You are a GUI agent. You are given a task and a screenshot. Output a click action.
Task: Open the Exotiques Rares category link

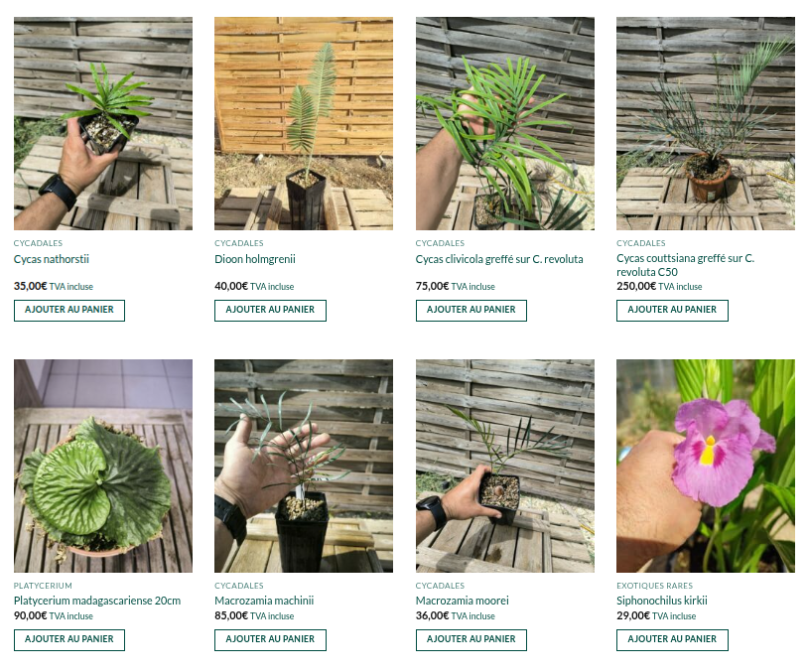tap(655, 586)
